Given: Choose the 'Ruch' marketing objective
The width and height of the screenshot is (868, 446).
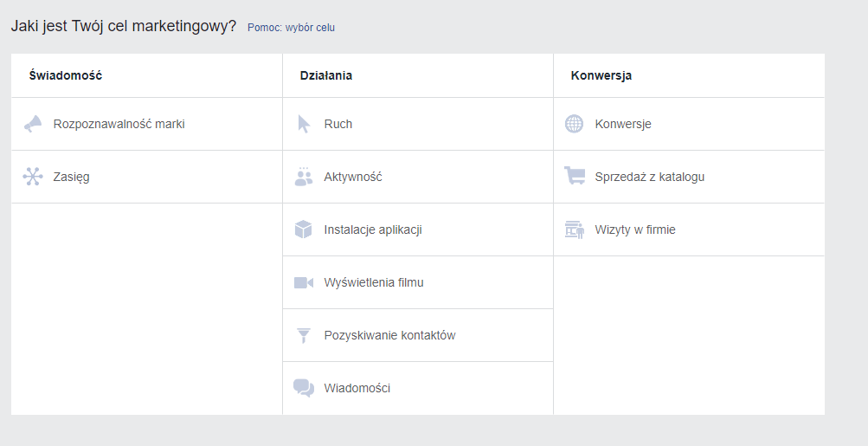Looking at the screenshot, I should pos(338,124).
